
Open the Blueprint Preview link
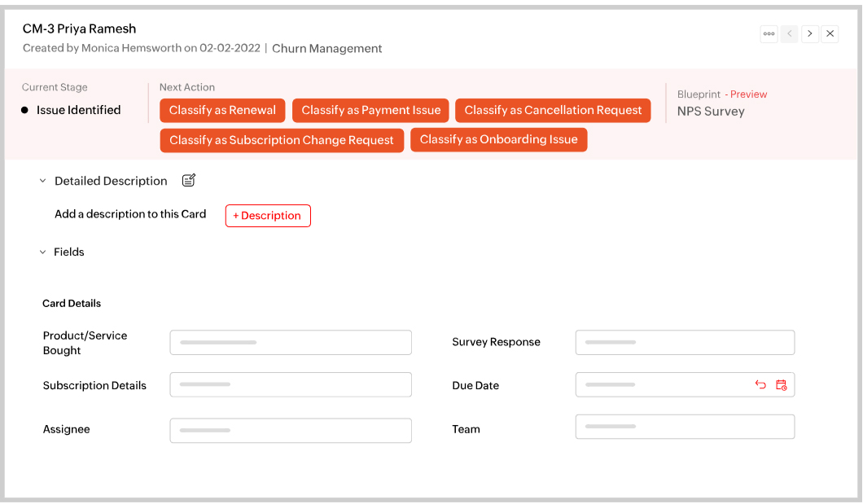(748, 94)
